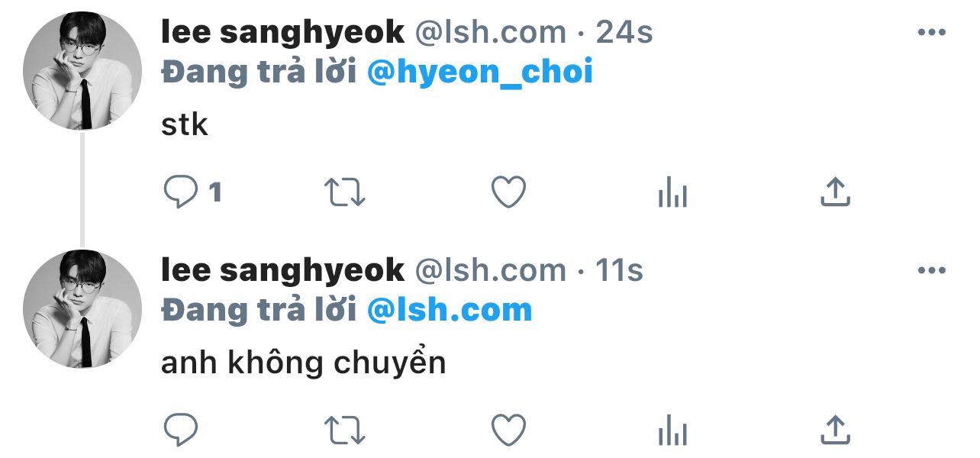Like the "stk" tweet
The height and width of the screenshot is (458, 980).
pos(508,192)
